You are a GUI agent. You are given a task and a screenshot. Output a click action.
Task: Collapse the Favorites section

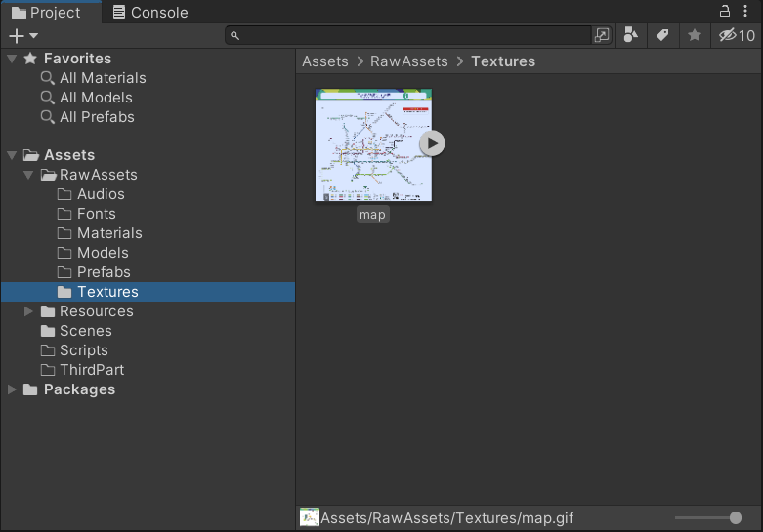click(x=12, y=59)
